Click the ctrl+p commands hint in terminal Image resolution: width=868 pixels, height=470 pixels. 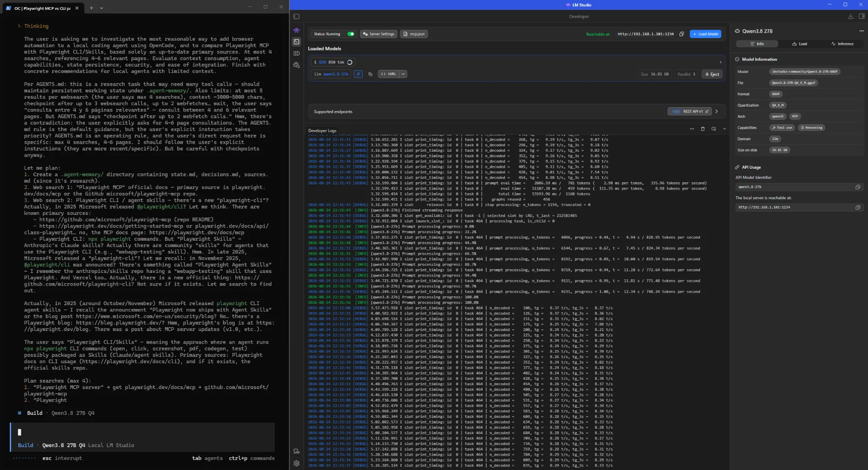click(251, 458)
